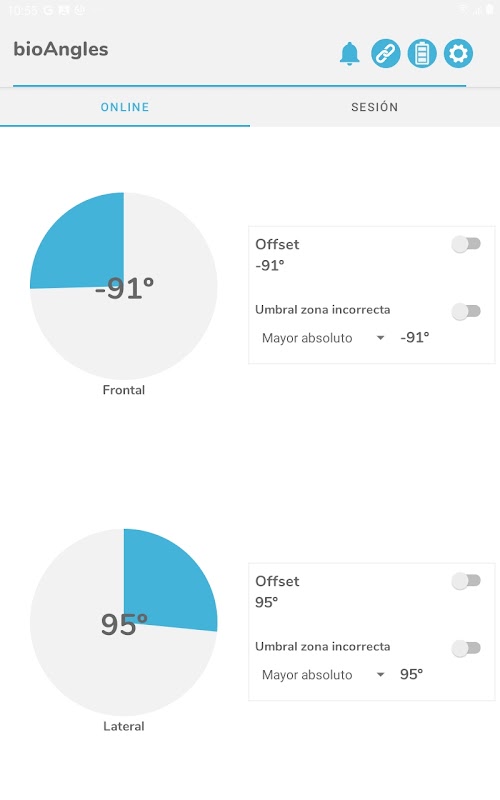The width and height of the screenshot is (500, 800).
Task: Tap the Lateral angle gauge chart
Action: pyautogui.click(x=123, y=622)
